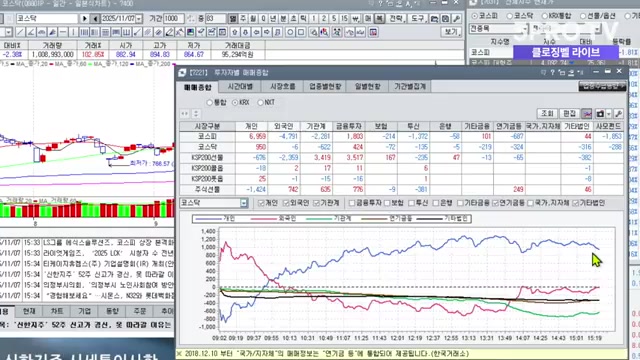This screenshot has height=360, width=640.
Task: Enable the 국가.지자체 checkbox
Action: tap(531, 203)
